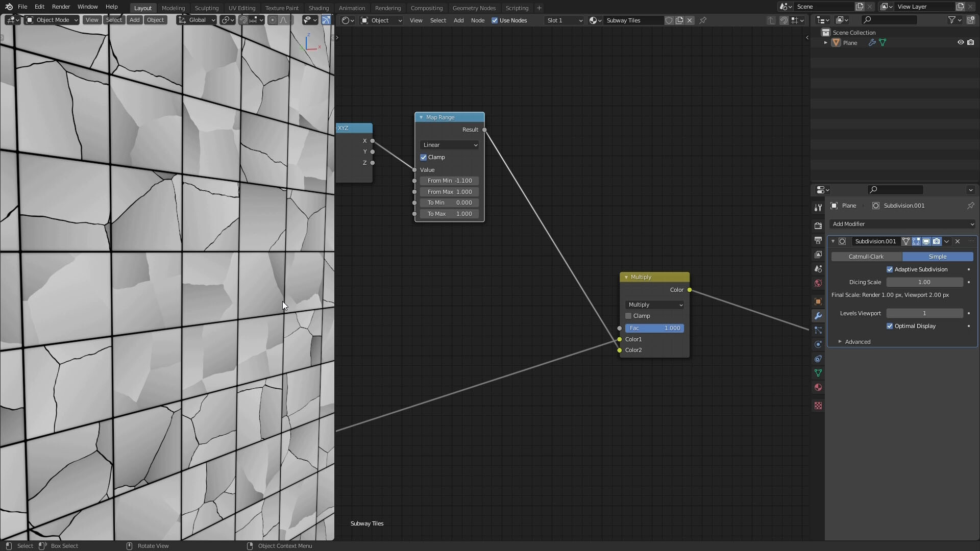Open the outliner filter options
980x551 pixels.
[953, 20]
